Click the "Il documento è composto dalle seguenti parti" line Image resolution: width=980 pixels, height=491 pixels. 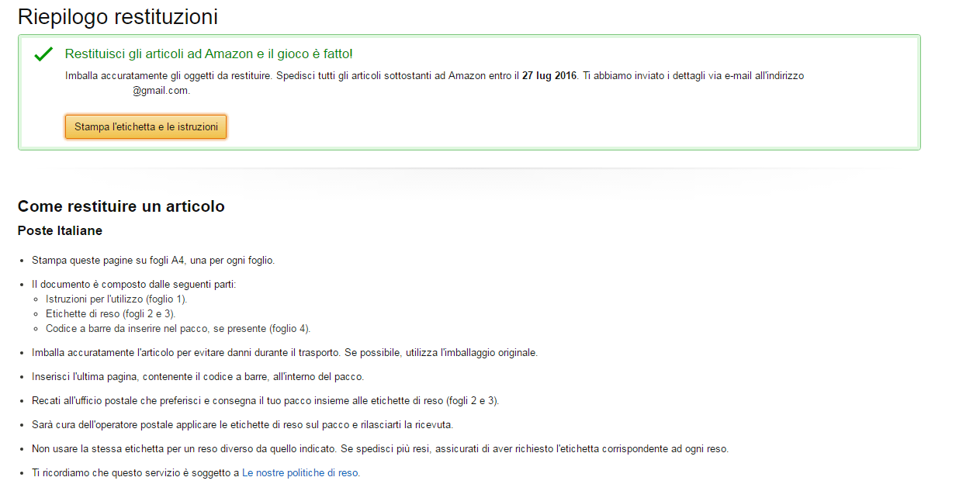click(133, 285)
